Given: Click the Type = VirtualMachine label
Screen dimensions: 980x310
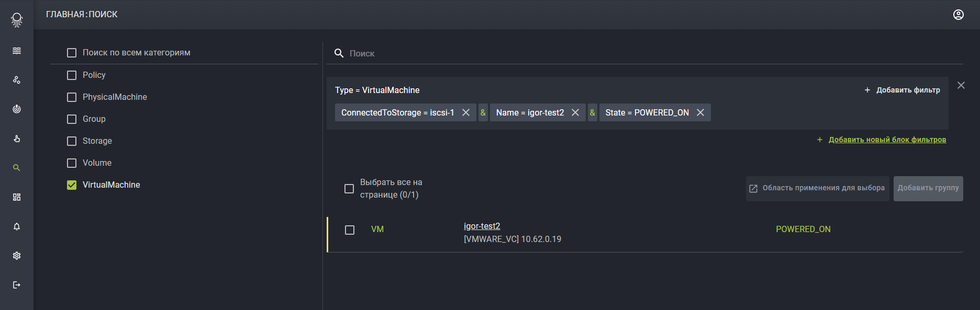Looking at the screenshot, I should pyautogui.click(x=377, y=90).
